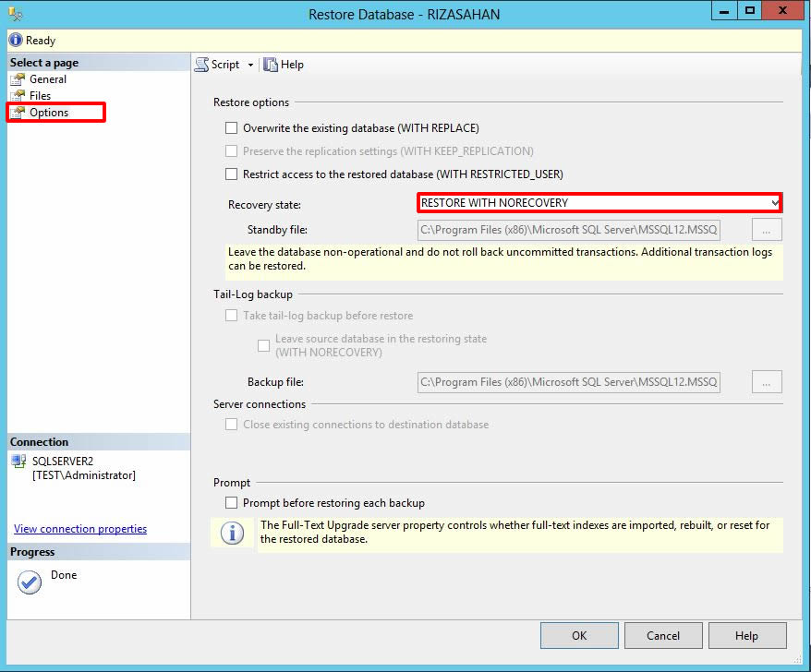Open the Recovery state dropdown
The width and height of the screenshot is (811, 672).
599,203
